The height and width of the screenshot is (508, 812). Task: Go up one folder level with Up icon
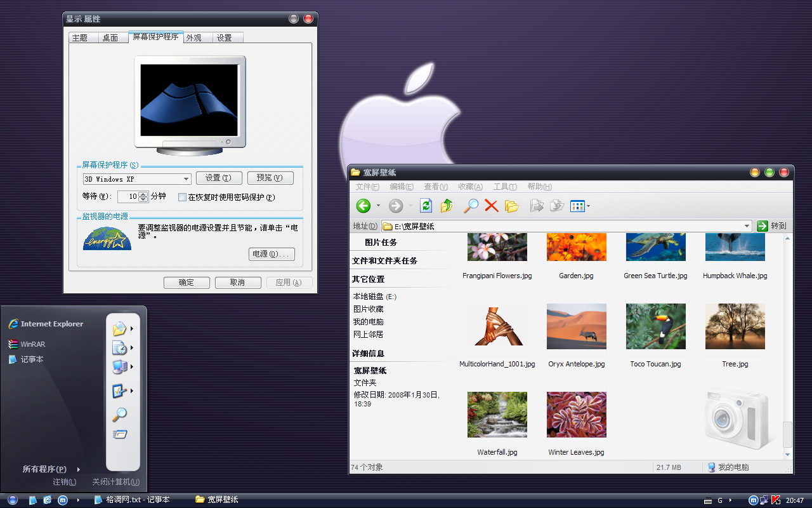click(447, 206)
